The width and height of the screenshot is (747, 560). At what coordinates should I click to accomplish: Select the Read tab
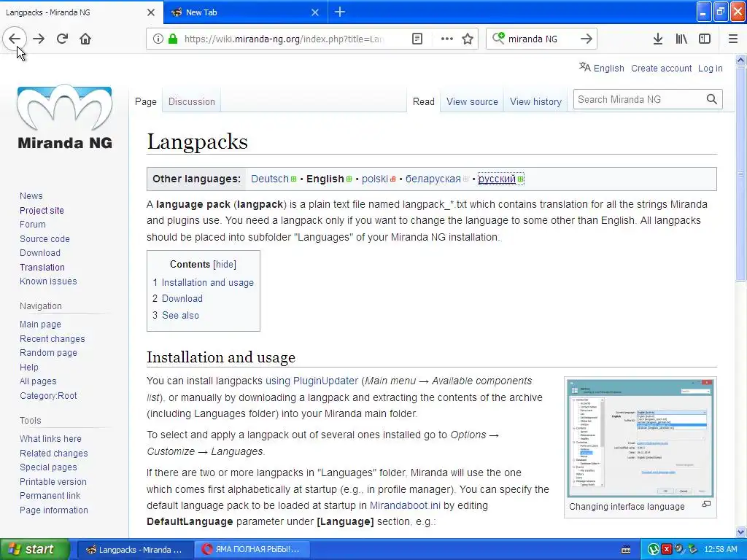coord(424,101)
